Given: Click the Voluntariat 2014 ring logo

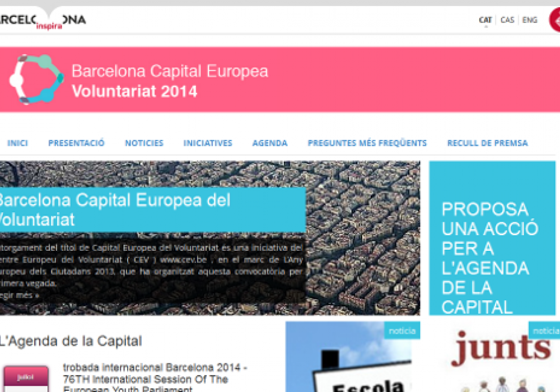Looking at the screenshot, I should point(36,80).
